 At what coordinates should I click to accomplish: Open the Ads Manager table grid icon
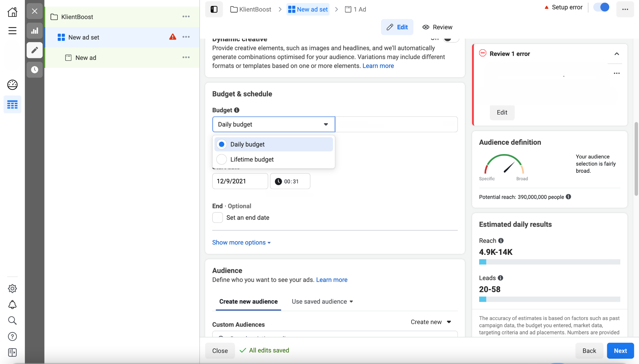pos(12,104)
